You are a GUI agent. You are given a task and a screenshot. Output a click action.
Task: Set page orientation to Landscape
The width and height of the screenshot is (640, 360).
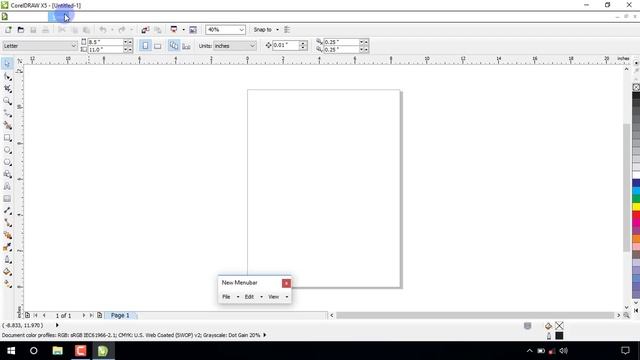pyautogui.click(x=158, y=46)
